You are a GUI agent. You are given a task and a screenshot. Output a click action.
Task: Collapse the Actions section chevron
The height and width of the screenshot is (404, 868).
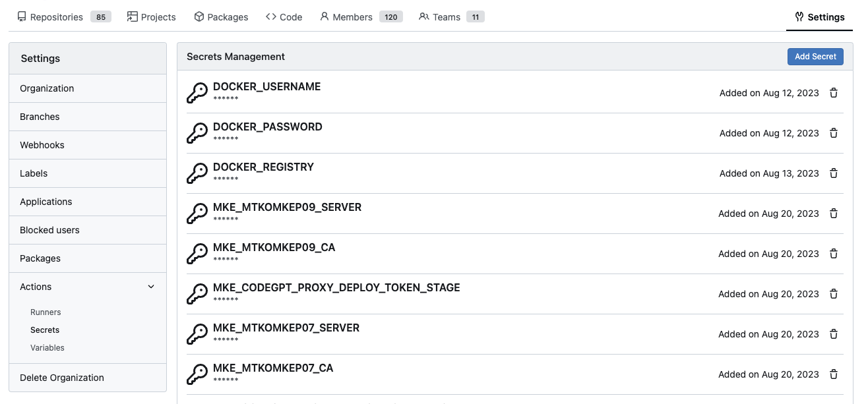point(151,287)
